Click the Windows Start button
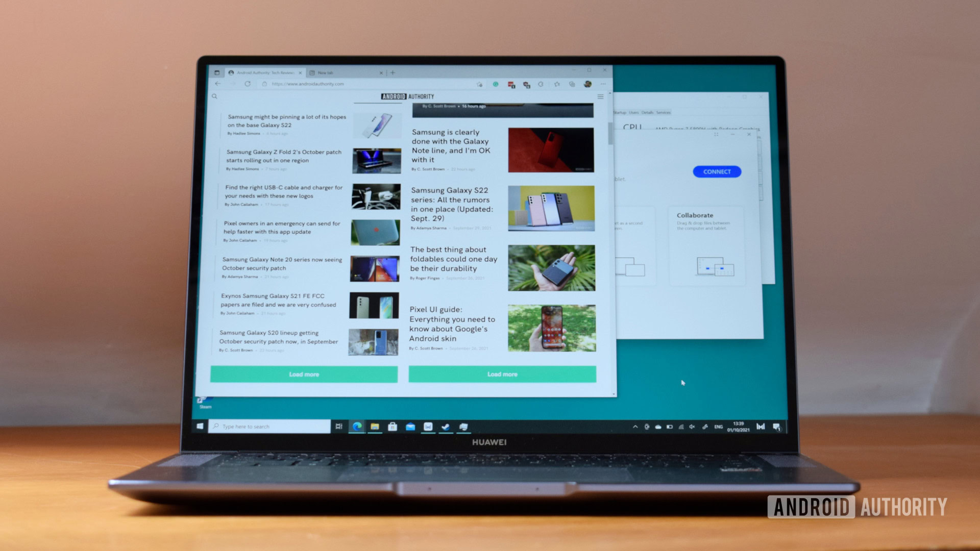The height and width of the screenshot is (551, 980). tap(199, 427)
